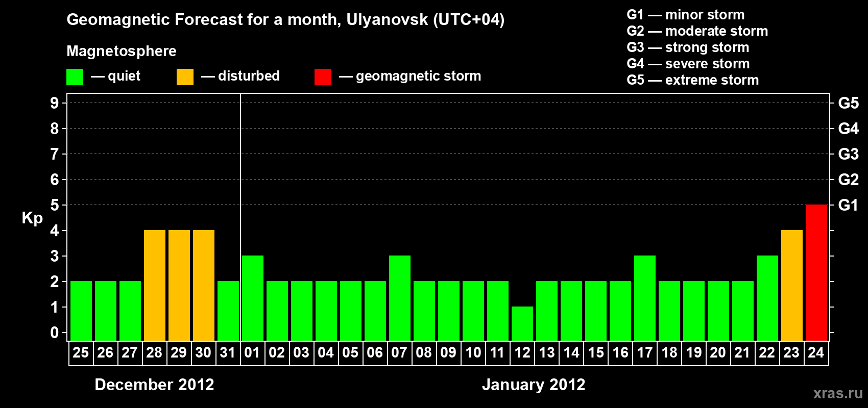The height and width of the screenshot is (408, 868).
Task: Click the green bar for January 12
Action: [522, 323]
